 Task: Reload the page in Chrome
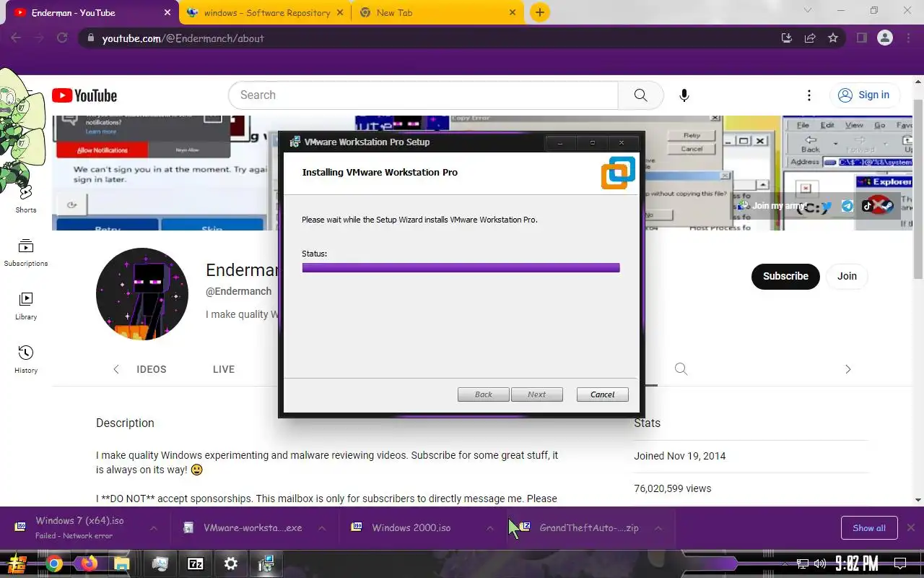click(62, 38)
